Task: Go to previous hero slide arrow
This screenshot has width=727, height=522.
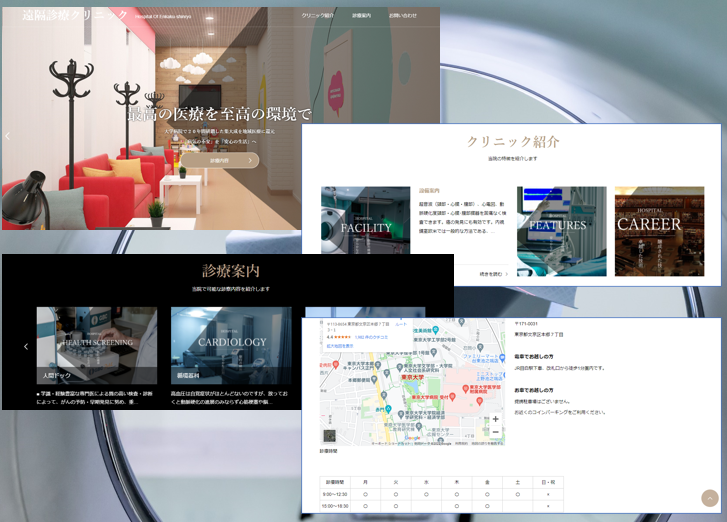Action: click(x=7, y=136)
